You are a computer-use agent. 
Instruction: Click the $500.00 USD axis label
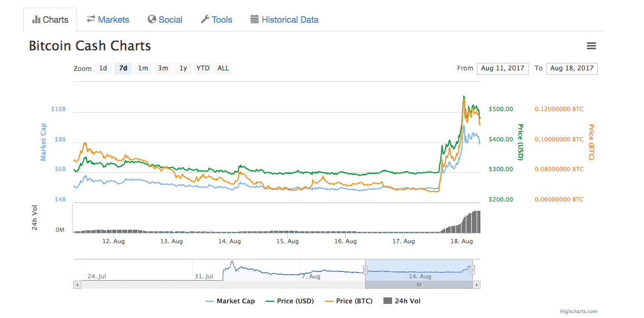(x=501, y=109)
